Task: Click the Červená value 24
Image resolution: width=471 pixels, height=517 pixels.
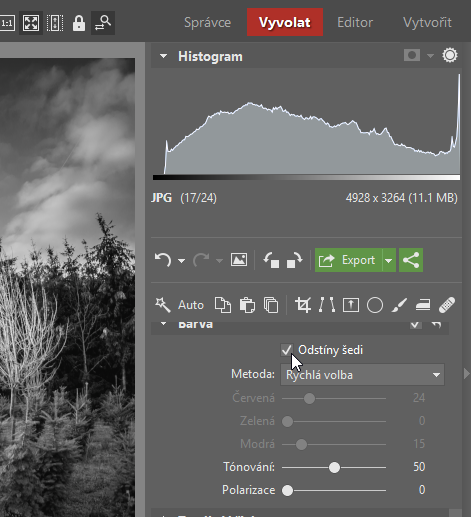Action: 419,398
